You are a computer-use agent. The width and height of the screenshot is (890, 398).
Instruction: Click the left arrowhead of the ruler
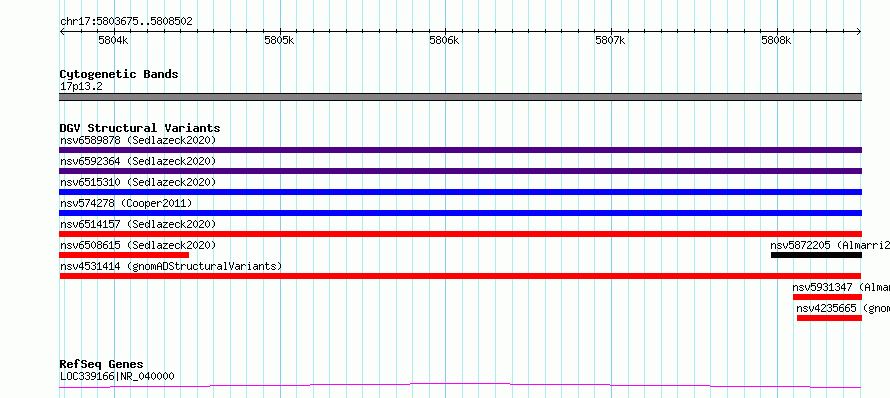point(62,32)
